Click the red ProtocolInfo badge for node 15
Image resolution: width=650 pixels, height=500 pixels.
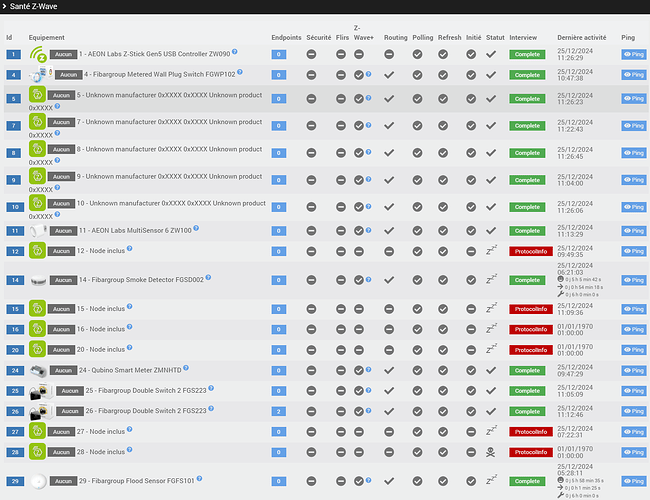[530, 310]
